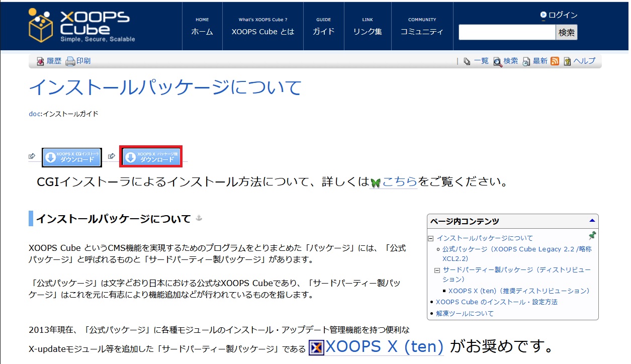
Task: Open the 一覧 text link
Action: click(481, 61)
